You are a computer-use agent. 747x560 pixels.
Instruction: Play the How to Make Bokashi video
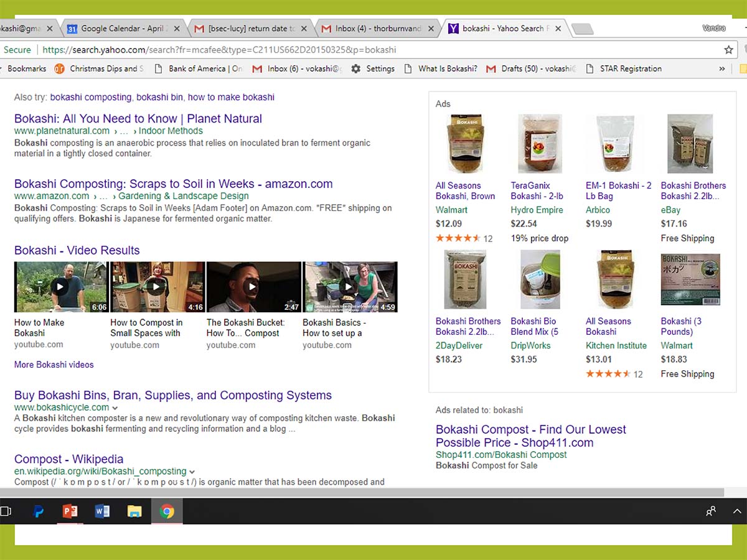point(61,287)
